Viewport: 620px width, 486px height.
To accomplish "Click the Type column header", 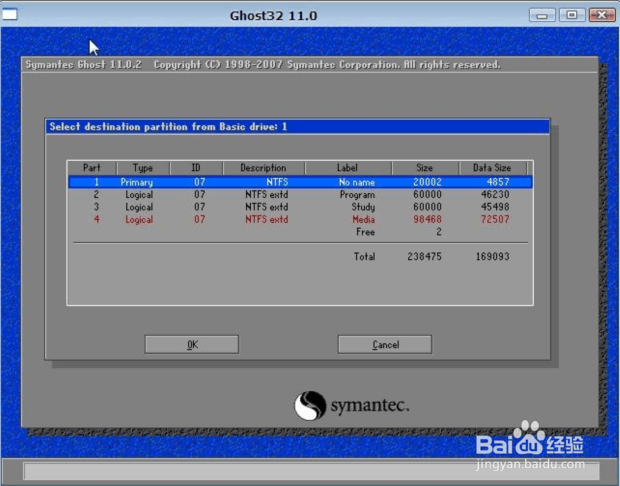I will (143, 168).
